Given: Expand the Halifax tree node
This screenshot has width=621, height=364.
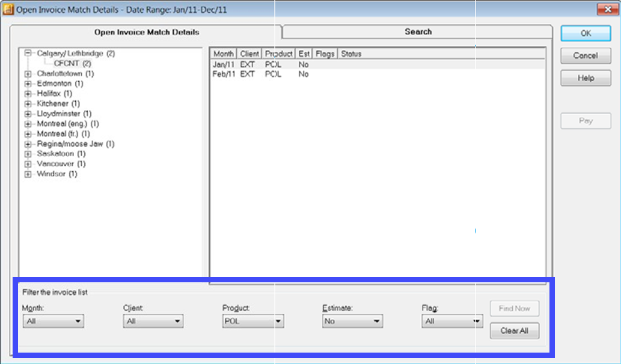Looking at the screenshot, I should pyautogui.click(x=28, y=94).
